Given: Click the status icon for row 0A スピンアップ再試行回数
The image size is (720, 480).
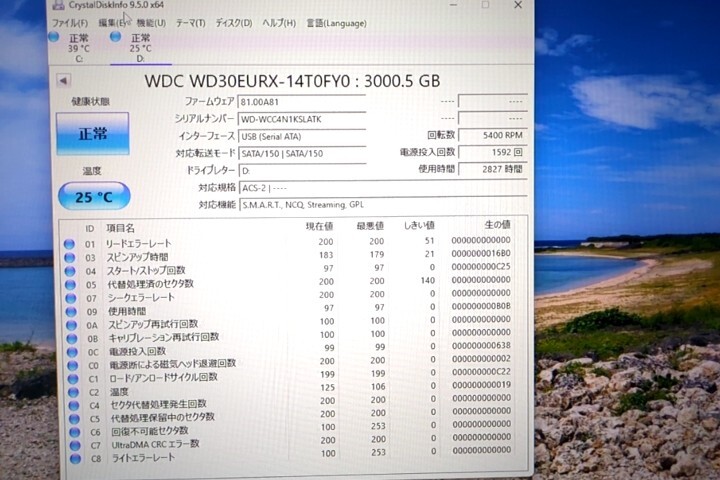Looking at the screenshot, I should tap(72, 325).
